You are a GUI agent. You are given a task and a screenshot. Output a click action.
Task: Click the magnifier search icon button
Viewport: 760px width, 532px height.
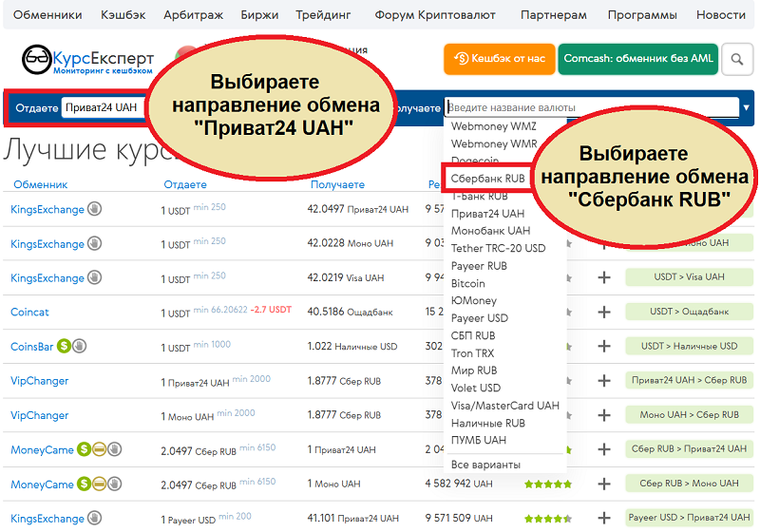737,59
